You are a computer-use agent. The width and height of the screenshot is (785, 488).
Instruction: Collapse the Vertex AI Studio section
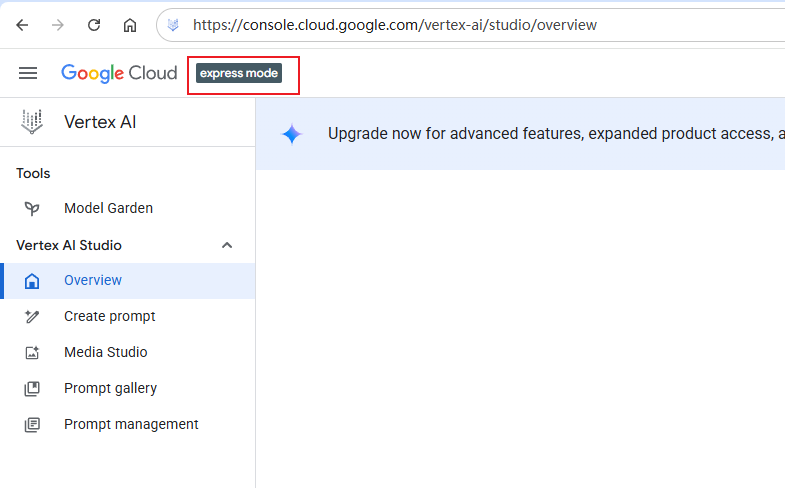click(x=227, y=245)
